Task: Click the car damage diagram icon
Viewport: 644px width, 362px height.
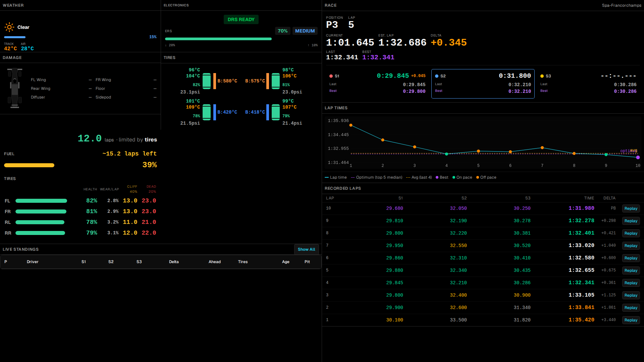Action: [x=15, y=88]
